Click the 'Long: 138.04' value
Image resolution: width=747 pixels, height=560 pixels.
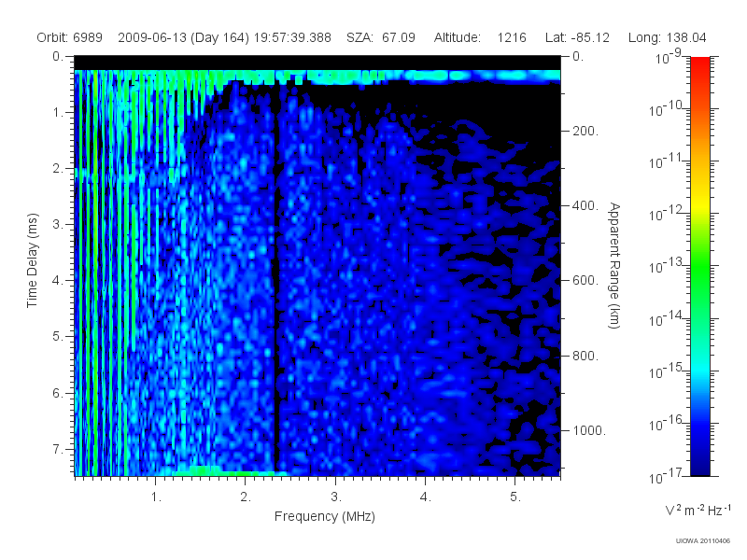pos(667,37)
